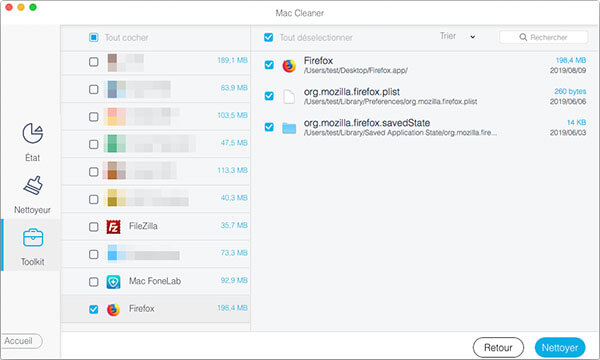Click the 2019/06/03 date value
This screenshot has height=360, width=600.
568,132
